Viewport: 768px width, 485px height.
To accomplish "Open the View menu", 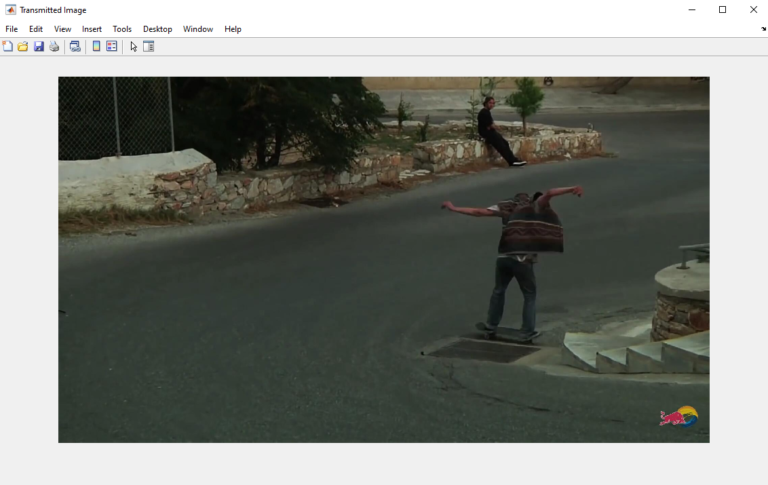I will pos(62,29).
